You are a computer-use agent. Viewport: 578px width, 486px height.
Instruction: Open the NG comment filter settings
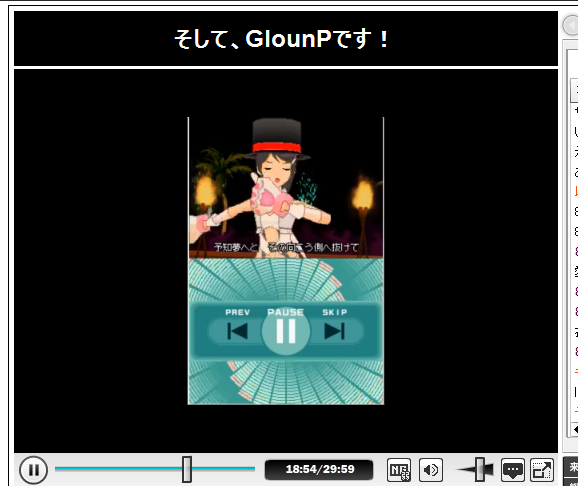pyautogui.click(x=399, y=470)
